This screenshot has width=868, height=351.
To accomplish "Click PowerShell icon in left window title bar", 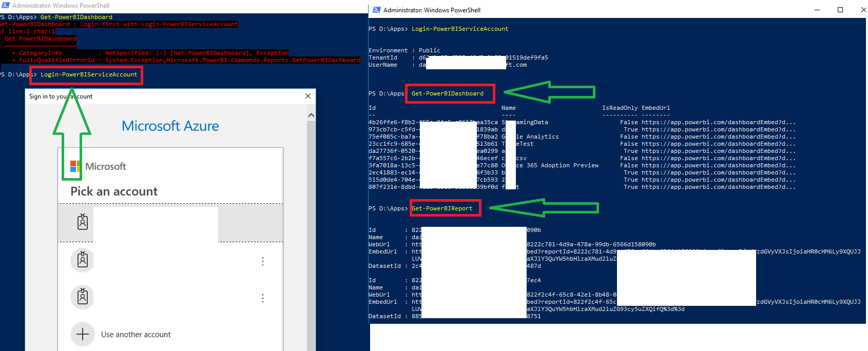I will (x=5, y=5).
